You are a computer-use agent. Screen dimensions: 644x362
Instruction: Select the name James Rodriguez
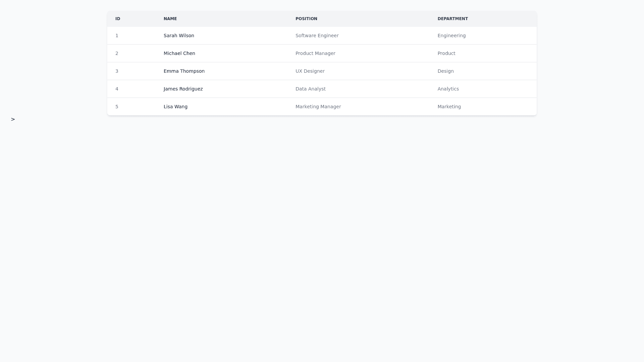pyautogui.click(x=183, y=89)
